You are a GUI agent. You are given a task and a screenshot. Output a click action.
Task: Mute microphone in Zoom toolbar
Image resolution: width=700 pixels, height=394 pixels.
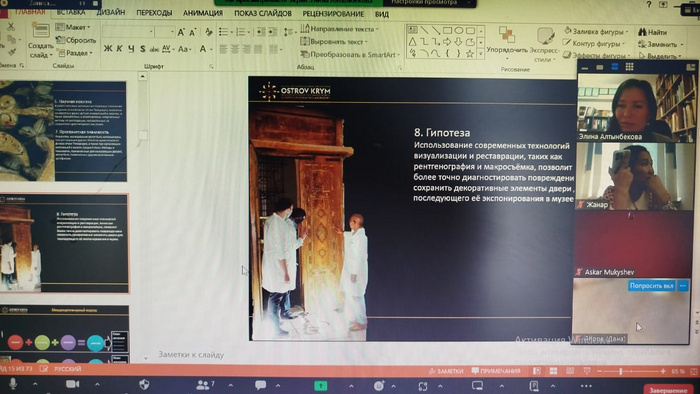click(13, 384)
